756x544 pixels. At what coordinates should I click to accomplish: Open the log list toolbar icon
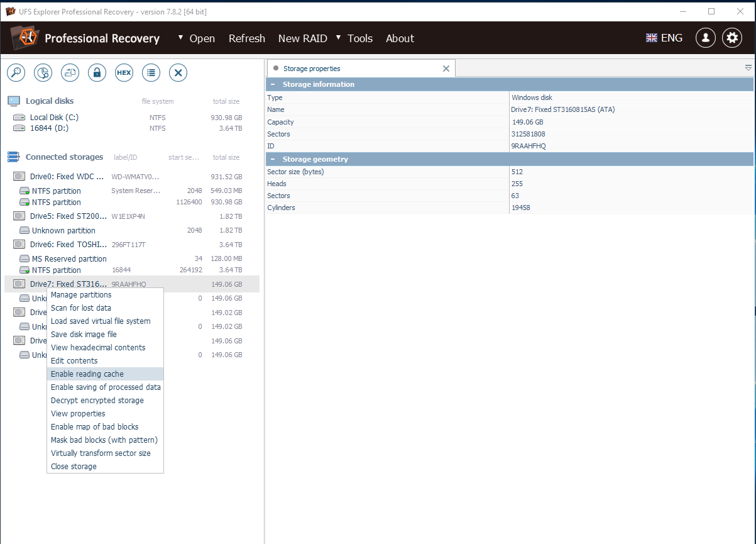point(151,72)
